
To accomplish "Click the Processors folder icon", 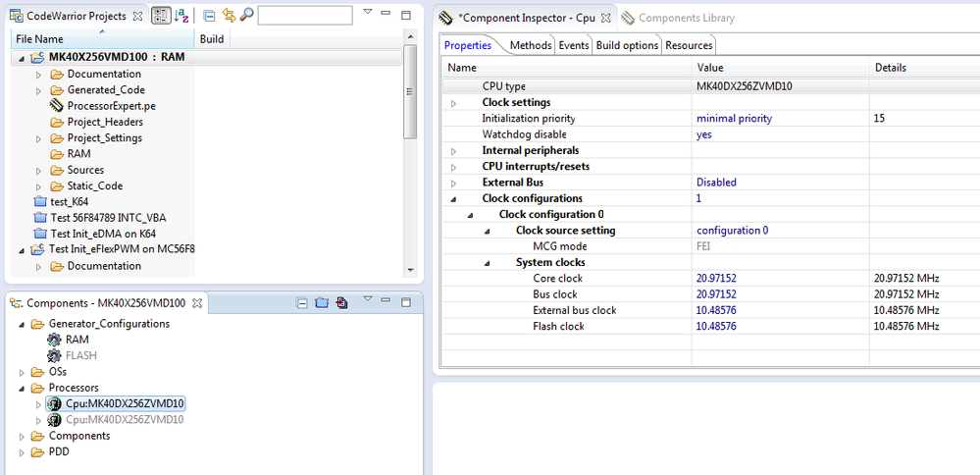I will click(x=38, y=388).
